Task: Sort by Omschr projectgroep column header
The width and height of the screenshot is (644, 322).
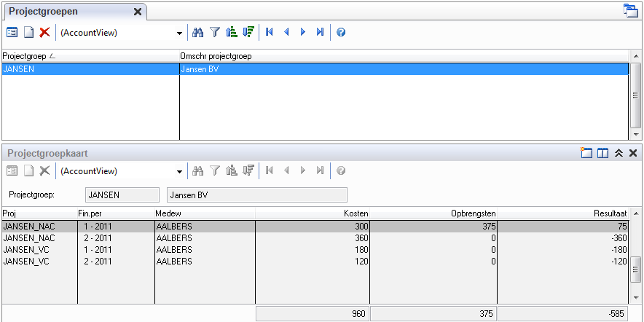Action: coord(404,57)
